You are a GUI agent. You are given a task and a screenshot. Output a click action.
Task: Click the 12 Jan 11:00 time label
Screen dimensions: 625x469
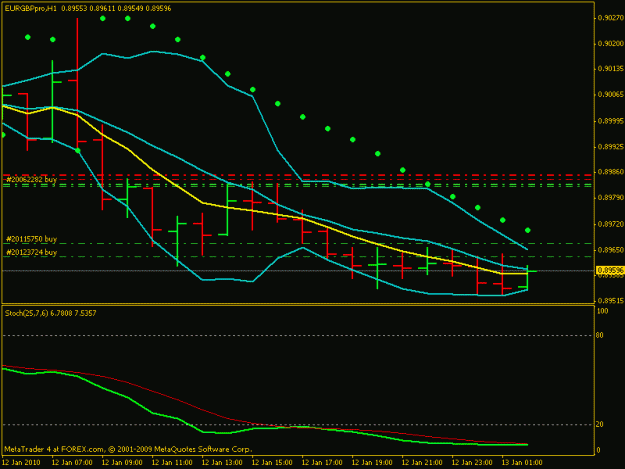(x=172, y=463)
